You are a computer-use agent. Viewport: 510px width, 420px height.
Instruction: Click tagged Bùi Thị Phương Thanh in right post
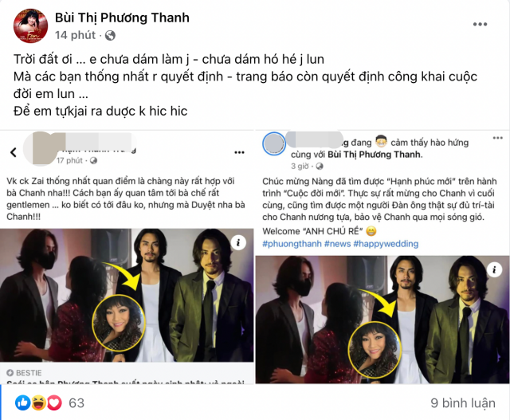[375, 154]
